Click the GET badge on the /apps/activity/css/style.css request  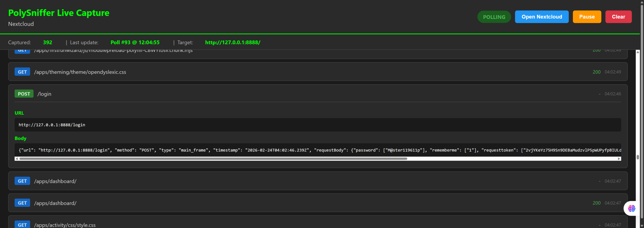coord(22,224)
